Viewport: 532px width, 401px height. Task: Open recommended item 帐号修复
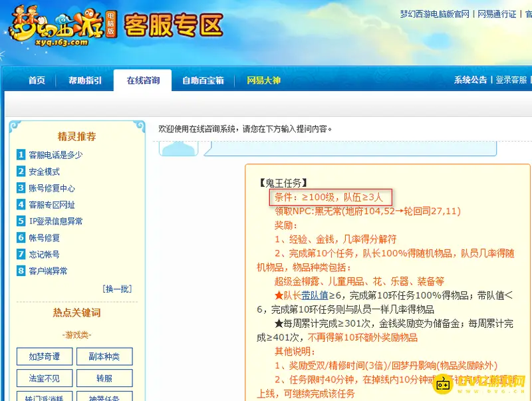pos(44,238)
